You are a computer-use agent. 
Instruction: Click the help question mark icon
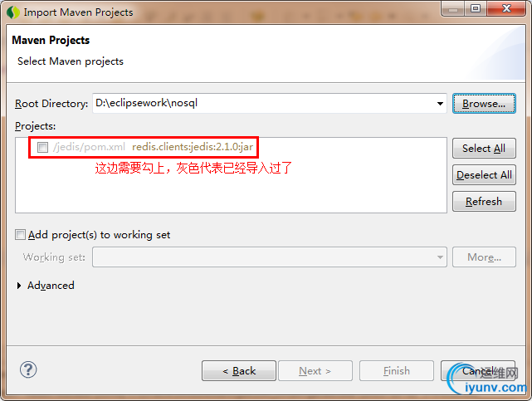click(28, 369)
